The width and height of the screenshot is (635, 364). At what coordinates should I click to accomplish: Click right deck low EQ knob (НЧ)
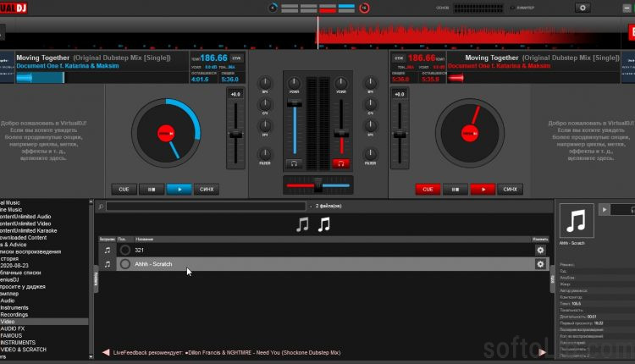[370, 126]
